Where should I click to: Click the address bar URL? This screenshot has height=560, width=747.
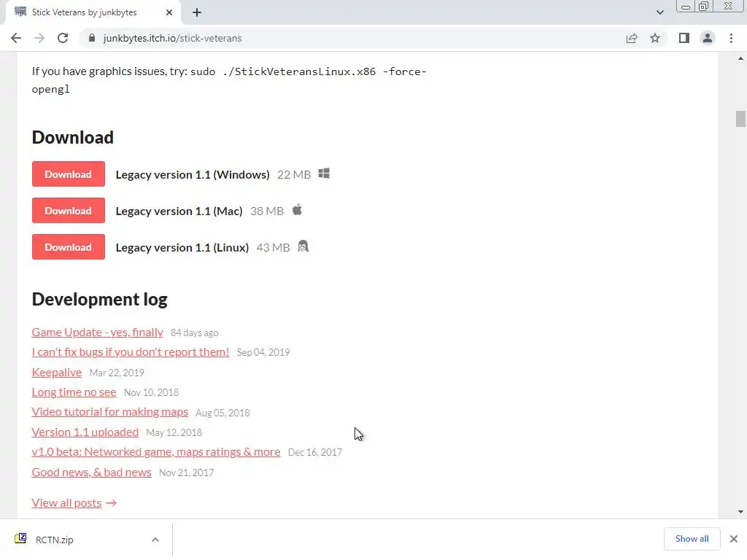pos(172,38)
